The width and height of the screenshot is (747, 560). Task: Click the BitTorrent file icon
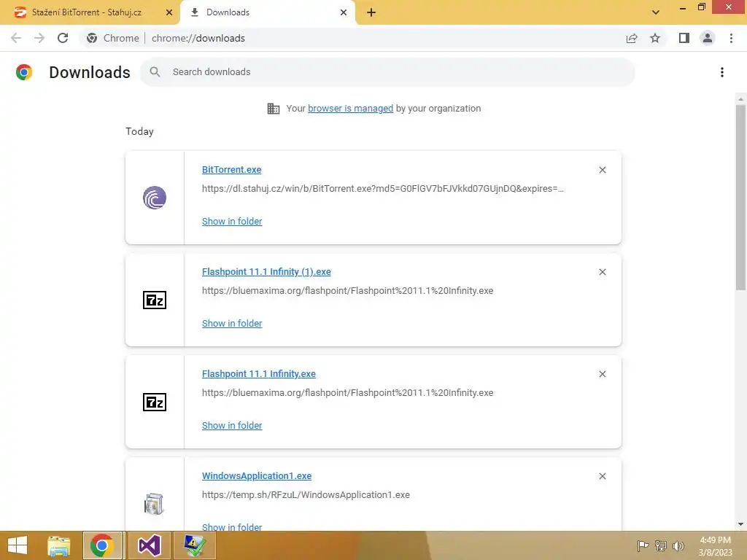155,198
